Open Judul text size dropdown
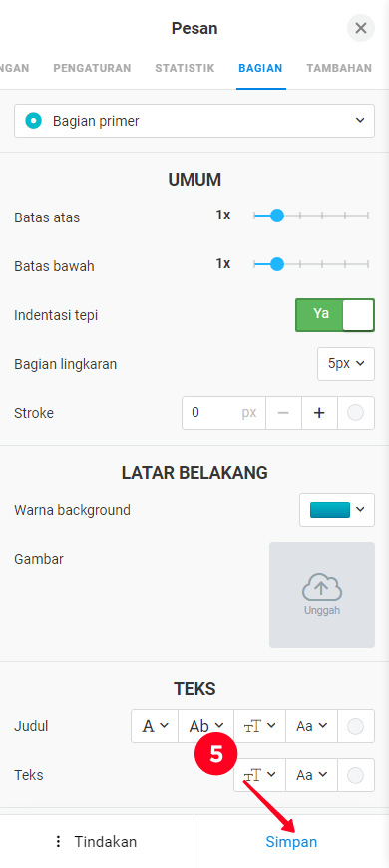The width and height of the screenshot is (389, 868). coord(260,726)
